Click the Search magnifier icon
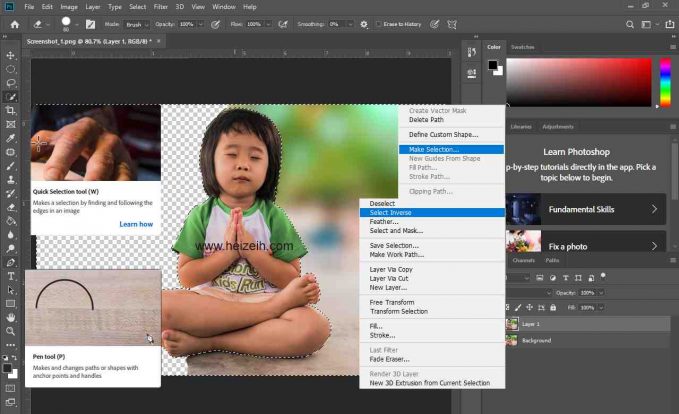The width and height of the screenshot is (679, 414). click(x=630, y=25)
